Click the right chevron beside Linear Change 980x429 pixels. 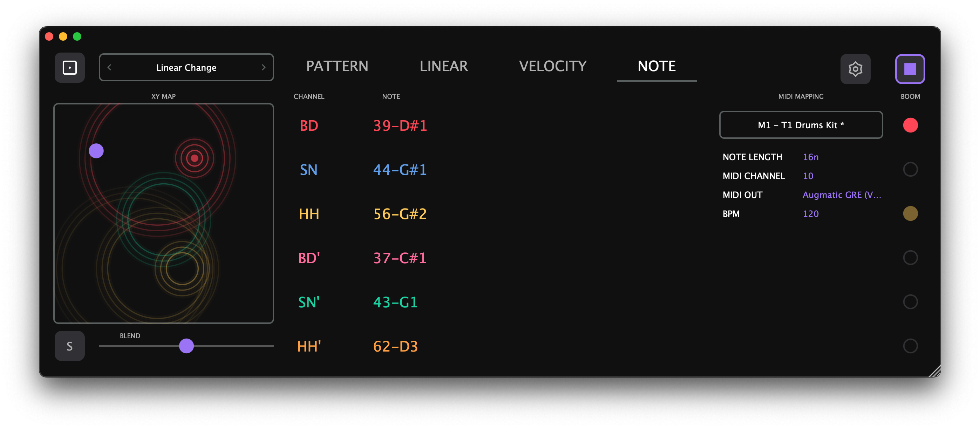pyautogui.click(x=264, y=67)
